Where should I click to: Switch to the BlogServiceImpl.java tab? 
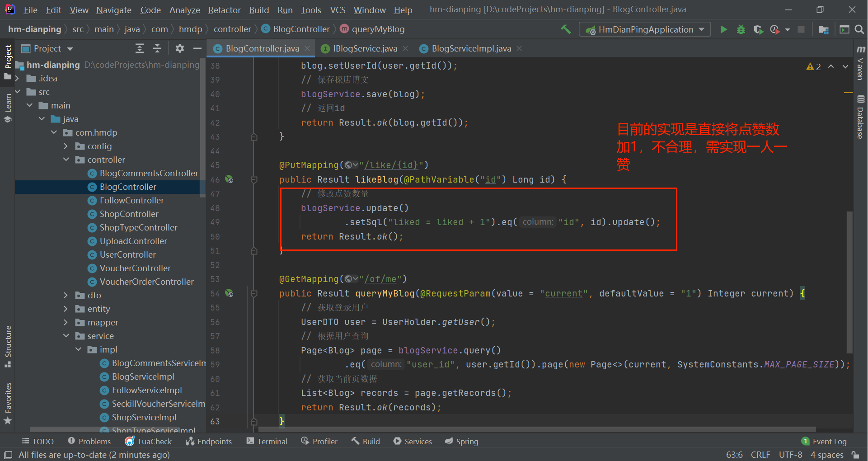pos(471,48)
